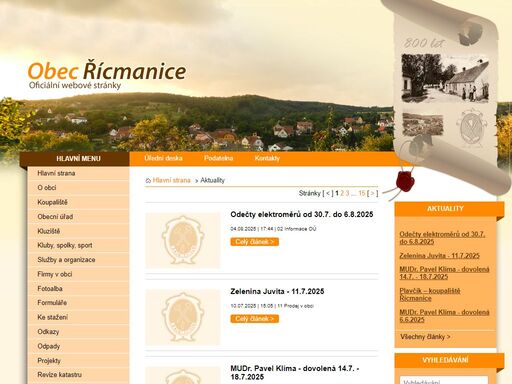
Task: Open Projekty menu item
Action: (x=79, y=360)
